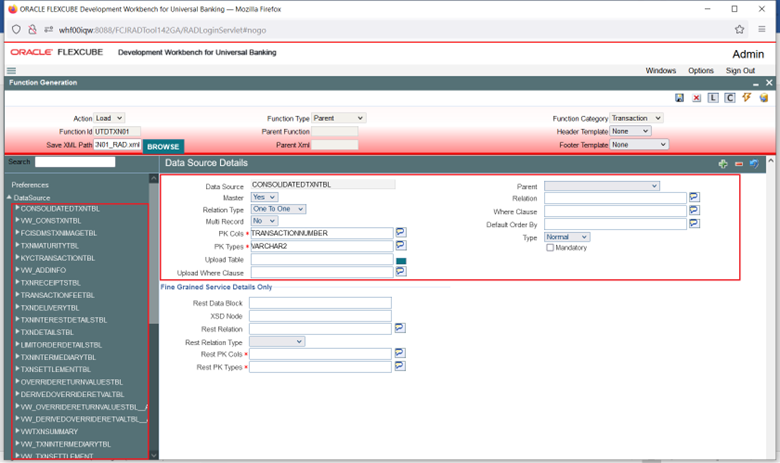This screenshot has width=780, height=463.
Task: Click the undo arrow in Data Source Details
Action: point(754,164)
